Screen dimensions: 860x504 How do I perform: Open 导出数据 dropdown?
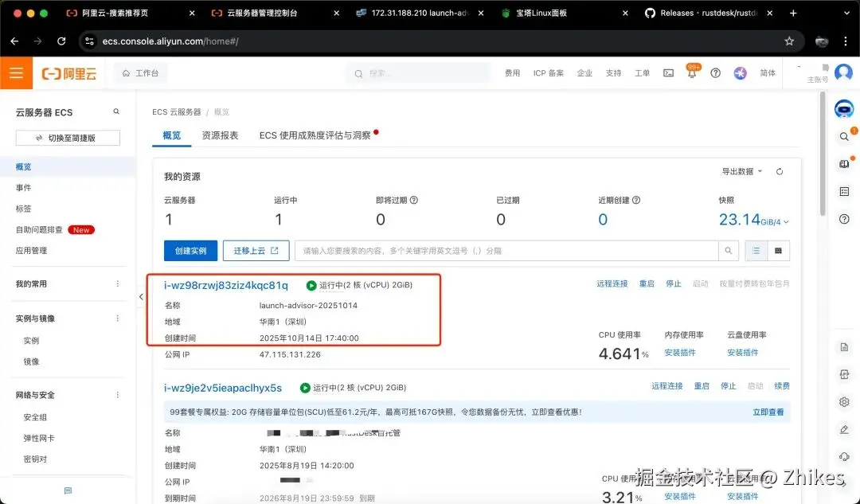pyautogui.click(x=742, y=172)
